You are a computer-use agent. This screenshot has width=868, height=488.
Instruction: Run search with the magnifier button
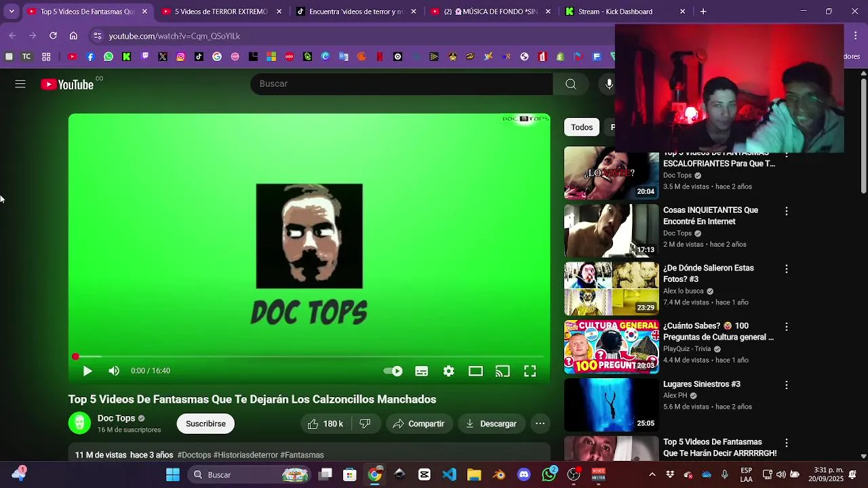click(x=571, y=84)
